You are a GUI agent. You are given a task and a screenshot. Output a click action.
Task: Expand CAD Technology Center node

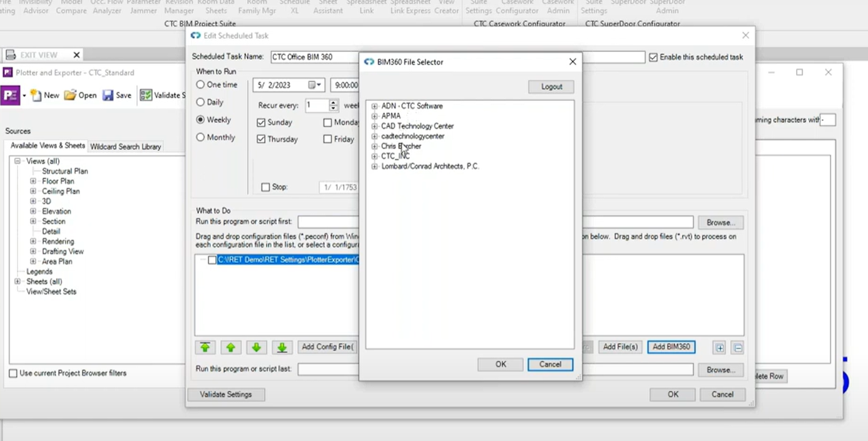[374, 126]
